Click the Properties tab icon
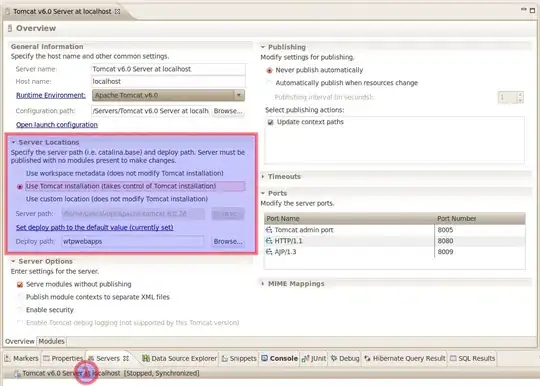Image resolution: width=540 pixels, height=386 pixels. tap(46, 358)
